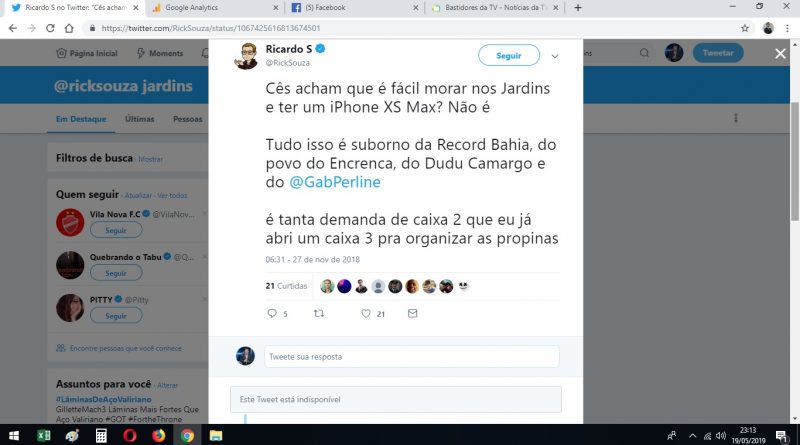Click the reply speech bubble icon
Image resolution: width=800 pixels, height=445 pixels.
click(x=272, y=313)
